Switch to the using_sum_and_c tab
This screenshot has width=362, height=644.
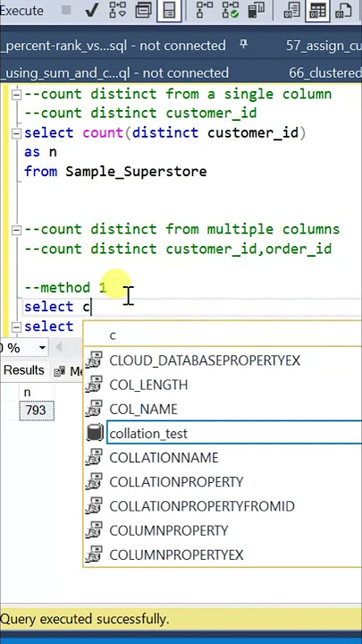click(114, 73)
